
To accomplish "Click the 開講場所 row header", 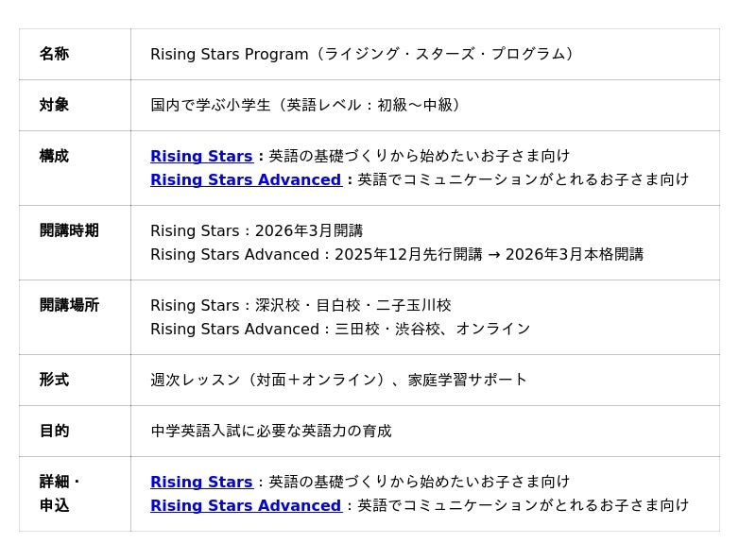I will [x=69, y=305].
